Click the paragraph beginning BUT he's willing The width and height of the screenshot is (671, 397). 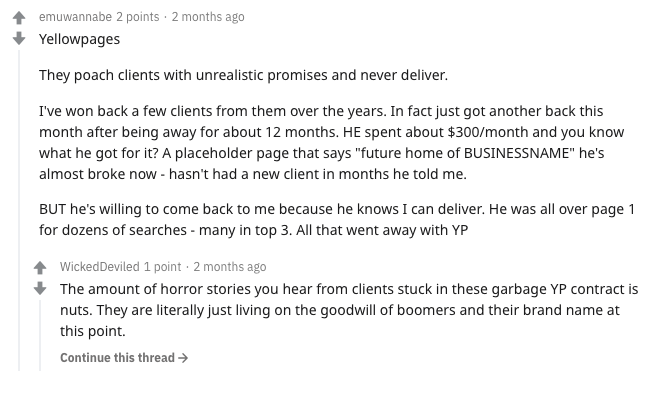(x=337, y=219)
